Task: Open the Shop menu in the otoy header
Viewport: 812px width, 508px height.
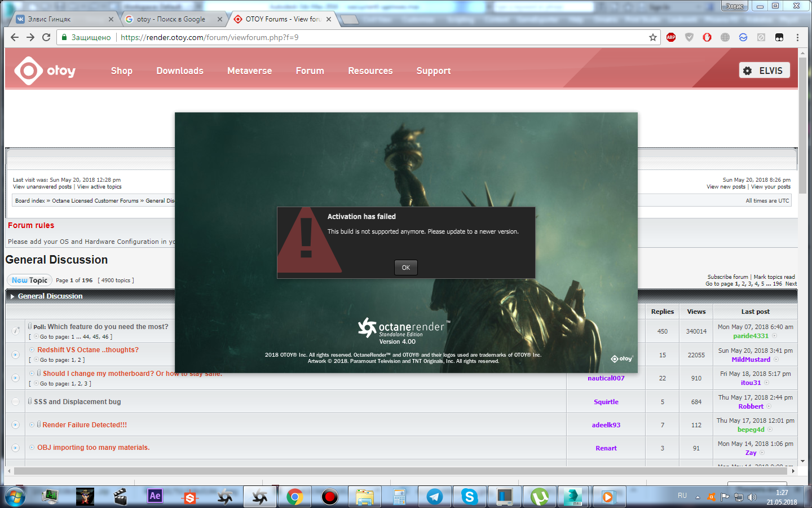Action: pos(122,71)
